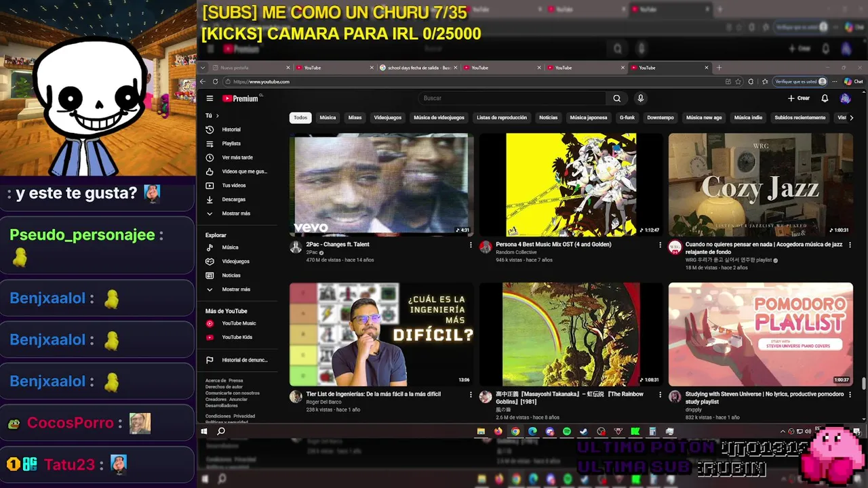Image resolution: width=868 pixels, height=488 pixels.
Task: Select the Noticias filter chip
Action: coord(548,117)
